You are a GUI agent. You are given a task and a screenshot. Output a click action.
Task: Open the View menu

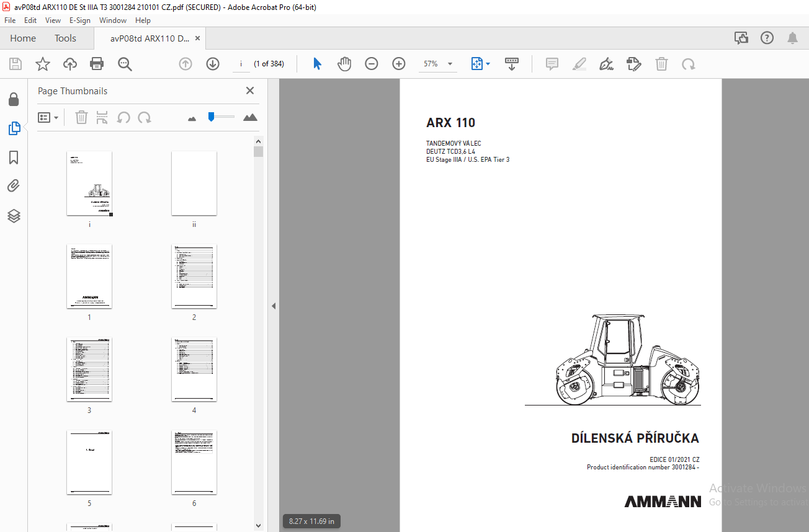(x=53, y=20)
